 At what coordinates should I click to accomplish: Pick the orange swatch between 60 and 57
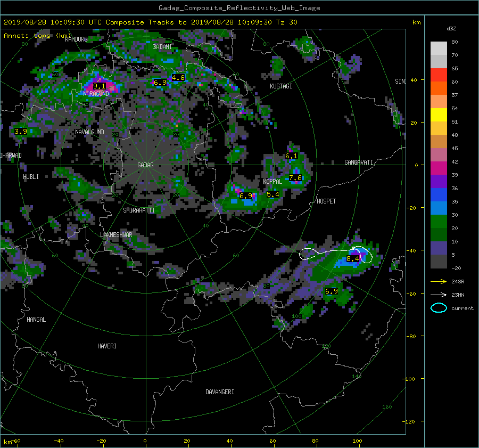[x=439, y=88]
